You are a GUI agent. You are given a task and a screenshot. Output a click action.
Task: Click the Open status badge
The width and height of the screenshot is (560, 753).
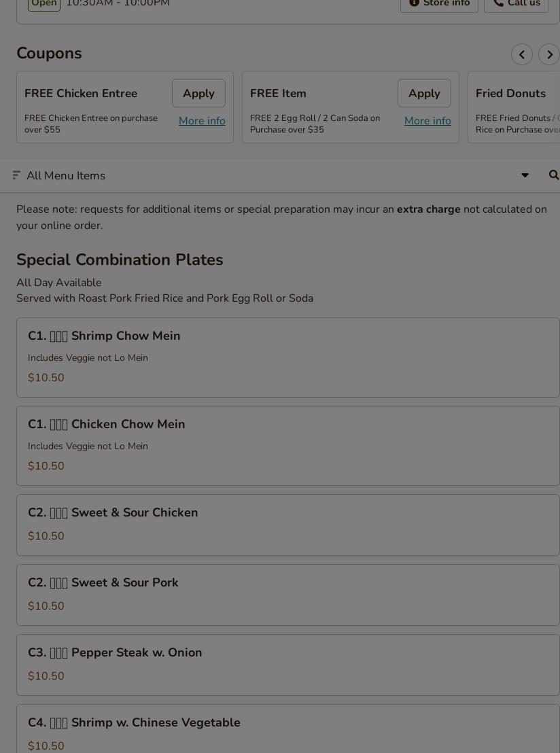click(44, 4)
